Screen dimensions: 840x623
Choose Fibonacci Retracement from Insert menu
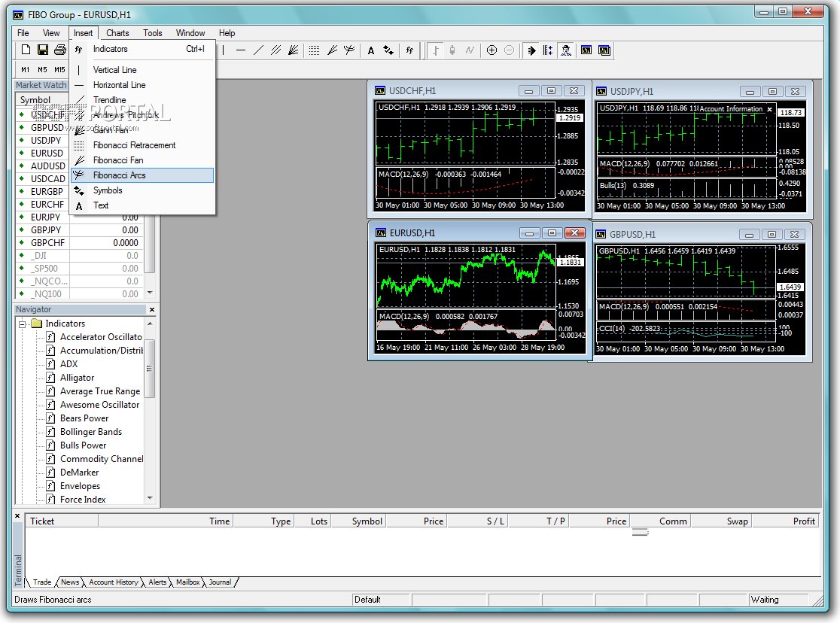(x=134, y=145)
